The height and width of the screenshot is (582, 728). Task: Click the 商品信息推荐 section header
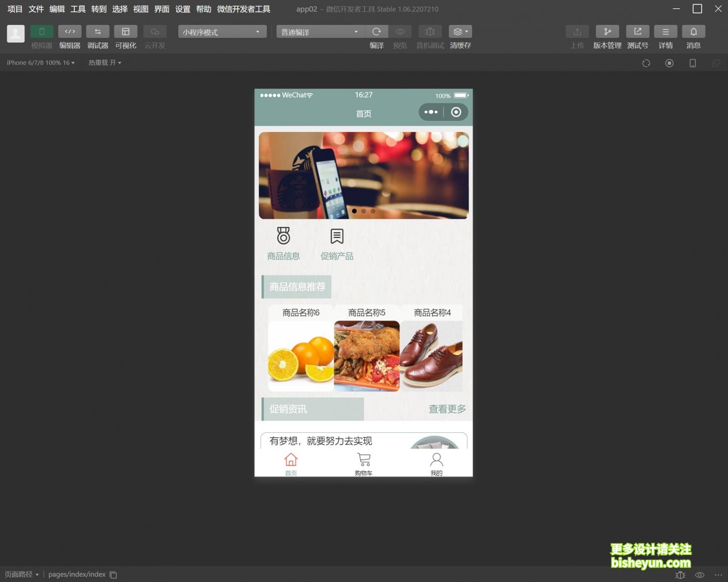point(296,287)
